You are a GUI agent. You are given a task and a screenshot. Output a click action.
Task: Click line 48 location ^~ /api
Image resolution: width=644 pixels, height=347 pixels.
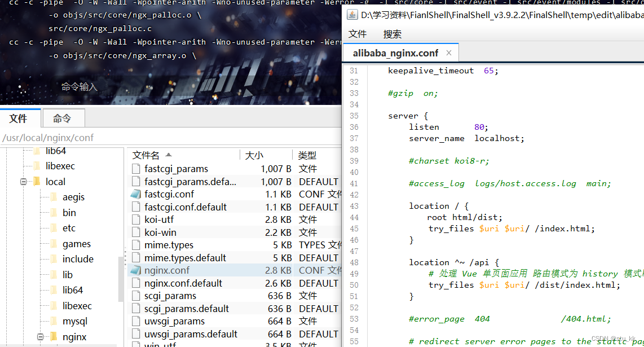click(x=454, y=262)
